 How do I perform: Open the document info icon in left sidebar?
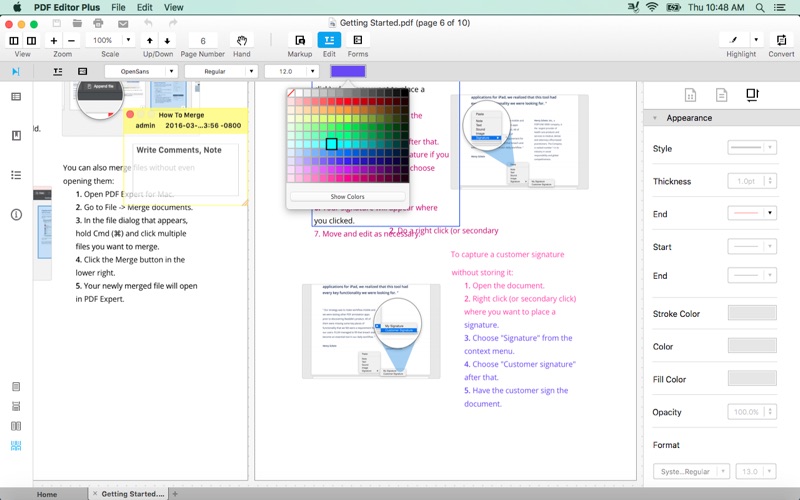(16, 215)
